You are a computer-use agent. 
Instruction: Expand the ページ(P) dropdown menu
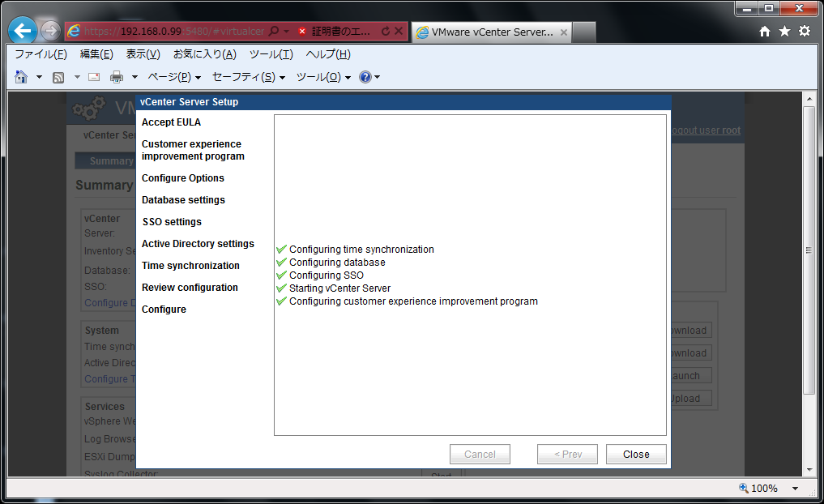[174, 77]
